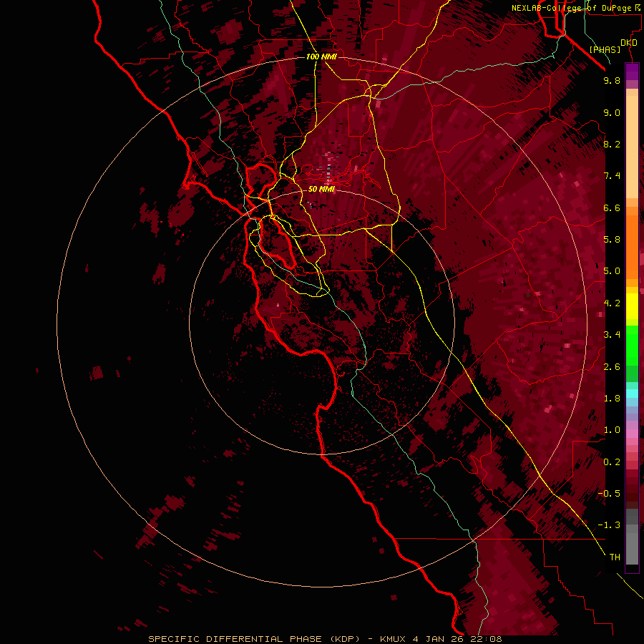Click the 7.4 scale value
Image resolution: width=644 pixels, height=644 pixels.
[x=612, y=176]
